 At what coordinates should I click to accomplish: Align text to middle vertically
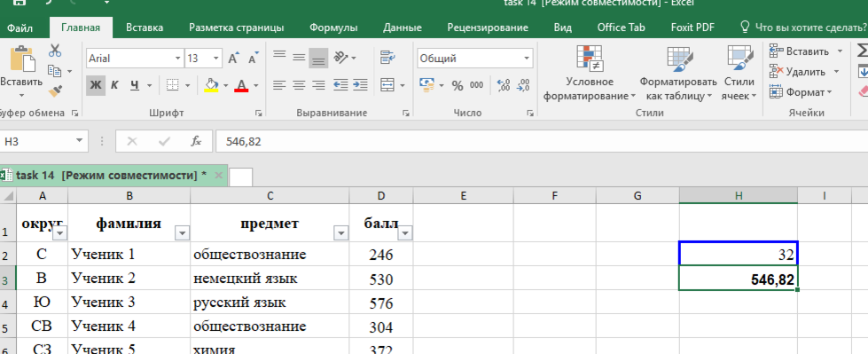click(299, 57)
